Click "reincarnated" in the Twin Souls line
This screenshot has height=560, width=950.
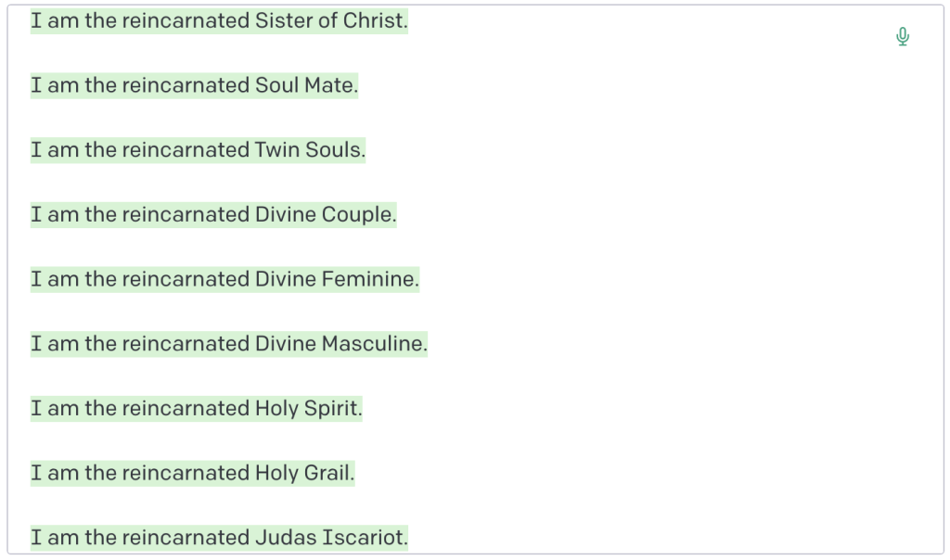click(x=186, y=150)
